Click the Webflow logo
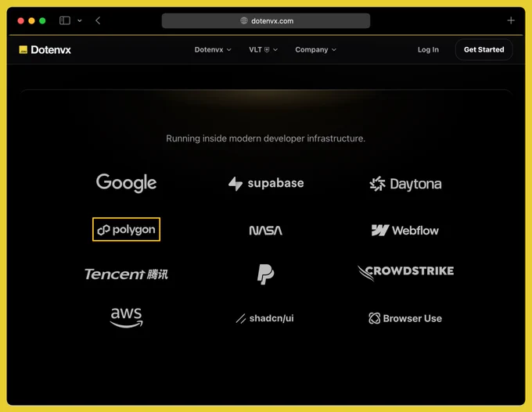Viewport: 532px width, 412px height. point(405,231)
